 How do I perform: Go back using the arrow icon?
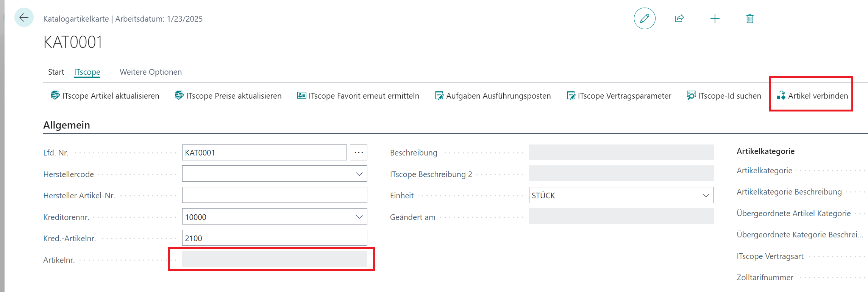click(24, 17)
